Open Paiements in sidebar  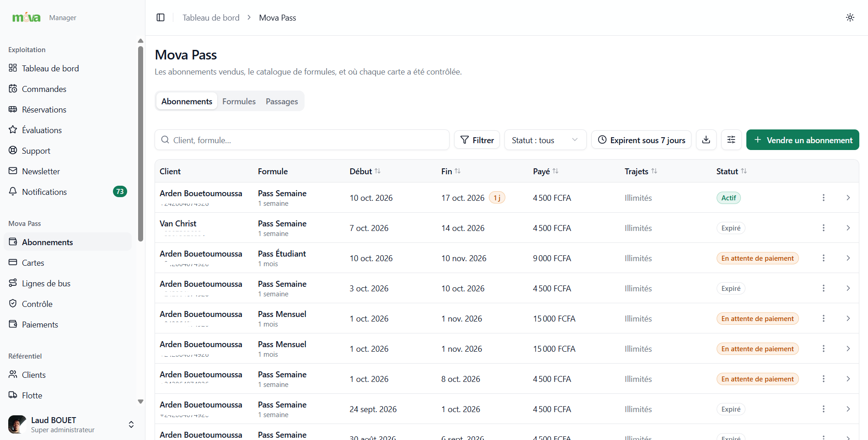(68, 324)
